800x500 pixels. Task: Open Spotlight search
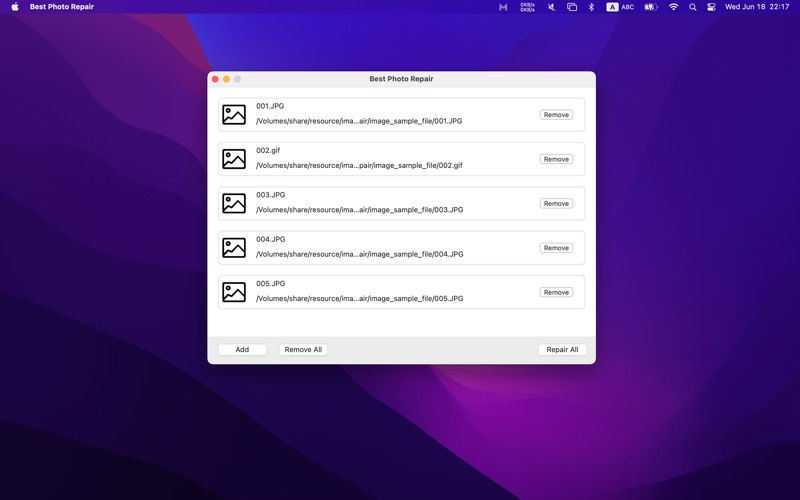[692, 7]
